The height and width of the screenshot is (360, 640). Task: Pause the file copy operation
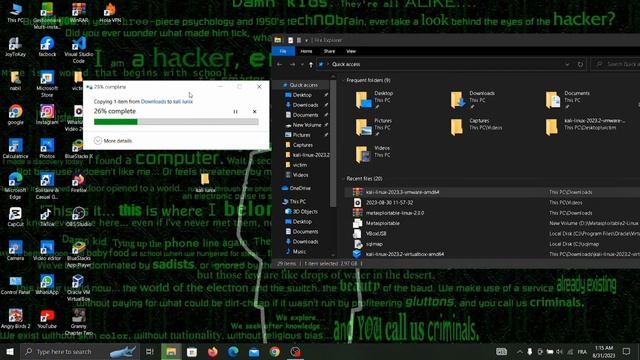pos(236,111)
